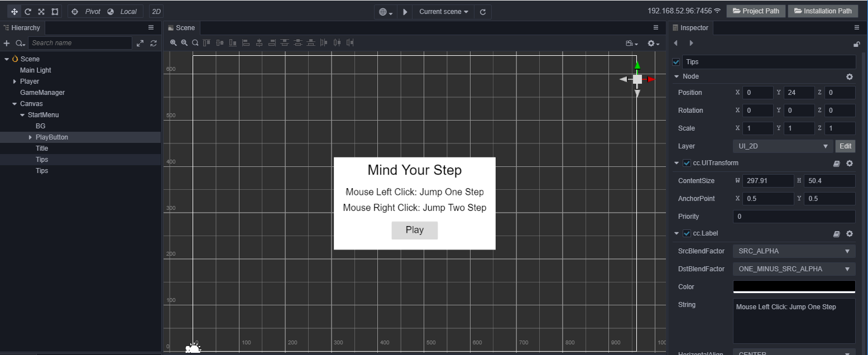Switch the scene to 2D view
Viewport: 868px width, 355px height.
(157, 11)
